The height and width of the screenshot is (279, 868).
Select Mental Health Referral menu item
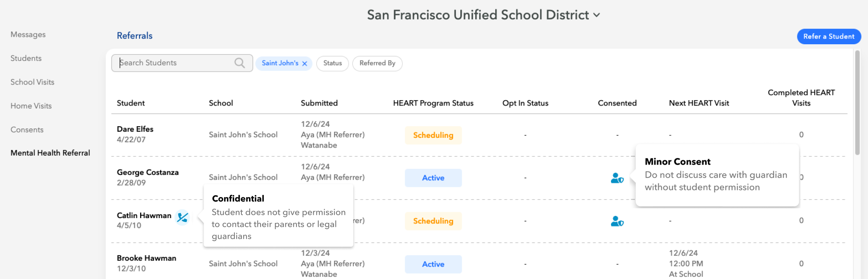click(50, 153)
